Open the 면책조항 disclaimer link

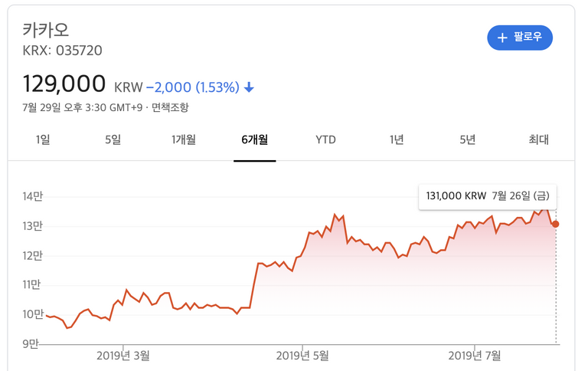coord(170,107)
